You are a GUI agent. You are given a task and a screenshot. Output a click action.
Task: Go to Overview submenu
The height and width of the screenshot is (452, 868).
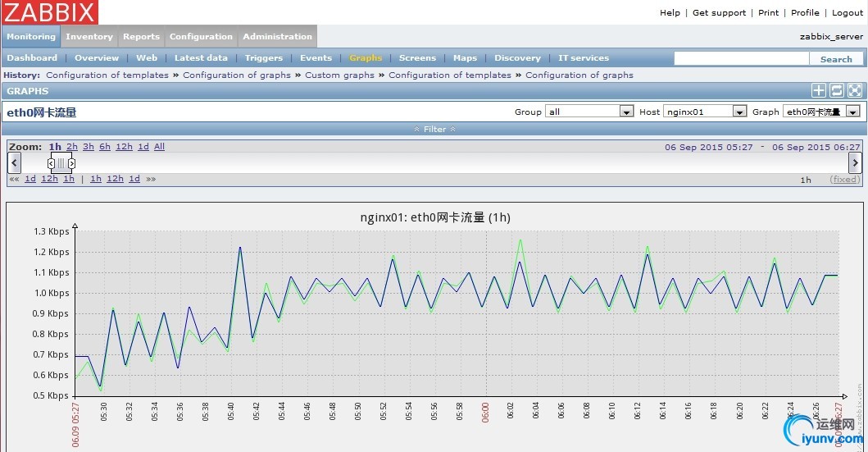97,57
